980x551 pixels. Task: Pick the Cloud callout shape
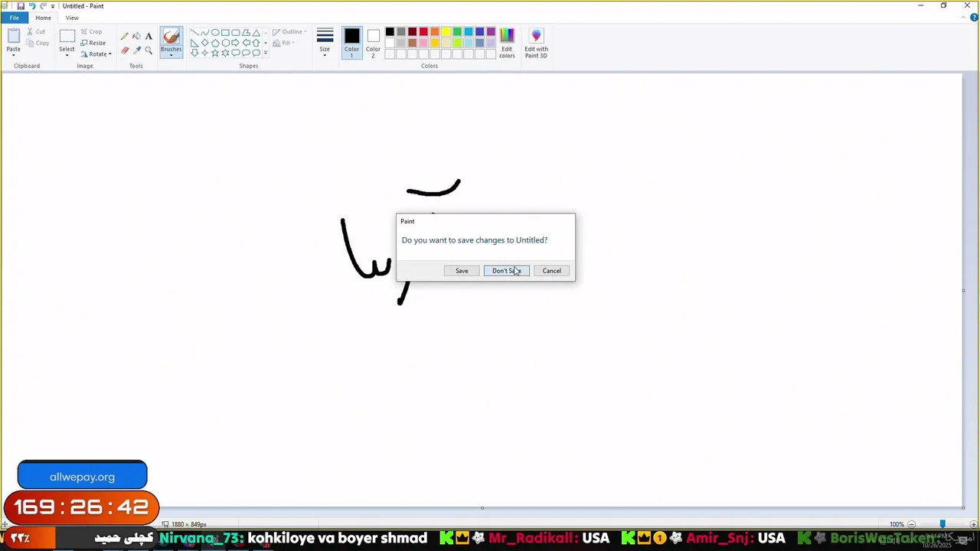(x=256, y=53)
